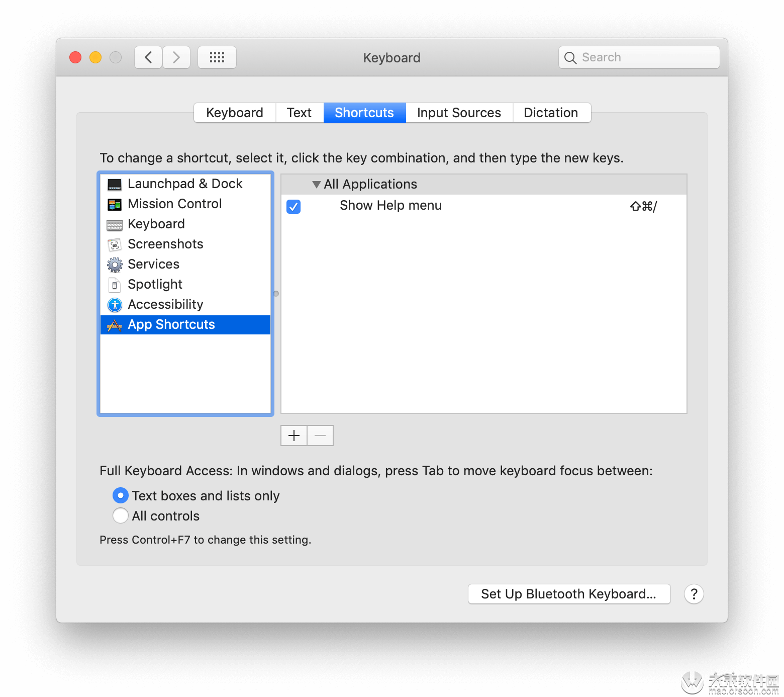This screenshot has width=784, height=697.
Task: Switch to the Text tab
Action: click(x=300, y=113)
